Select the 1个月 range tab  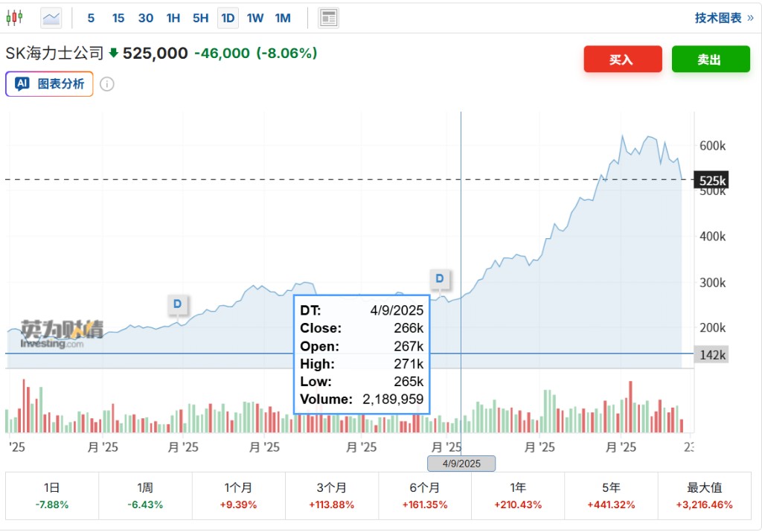pyautogui.click(x=238, y=496)
